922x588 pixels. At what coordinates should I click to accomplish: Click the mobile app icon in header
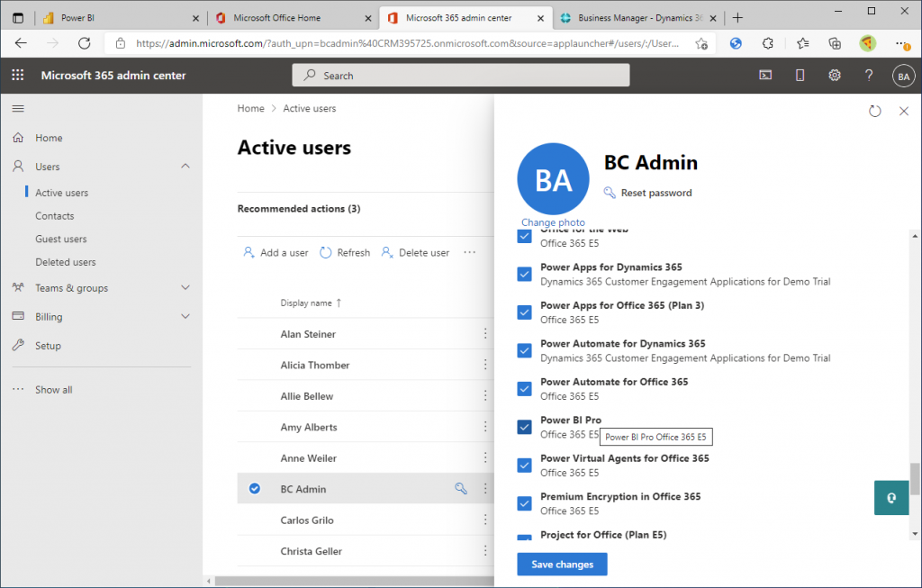click(800, 76)
